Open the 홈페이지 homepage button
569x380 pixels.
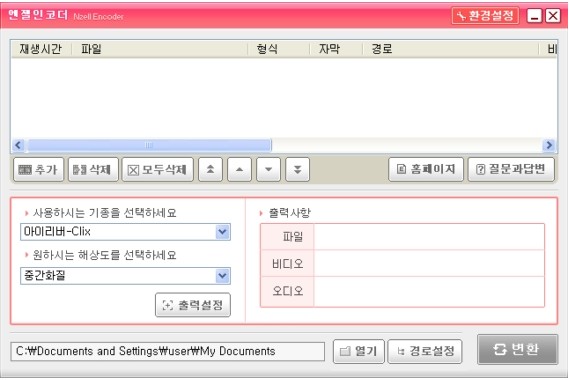426,169
